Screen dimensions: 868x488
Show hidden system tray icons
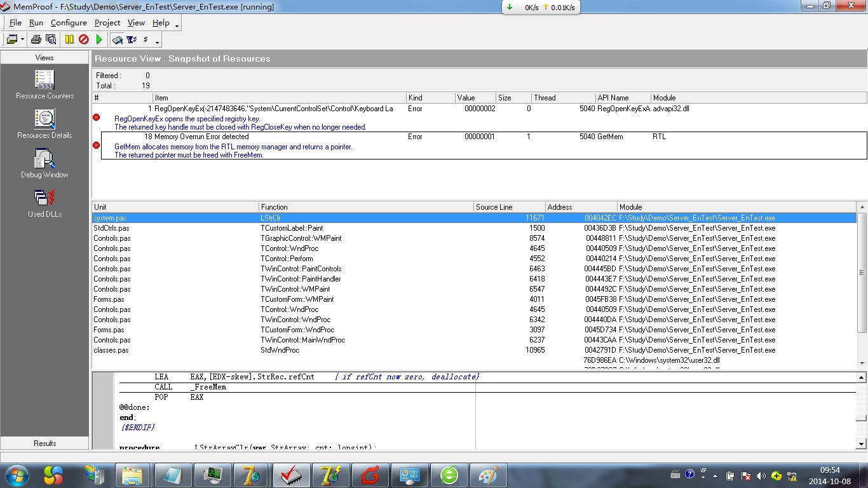coord(716,475)
